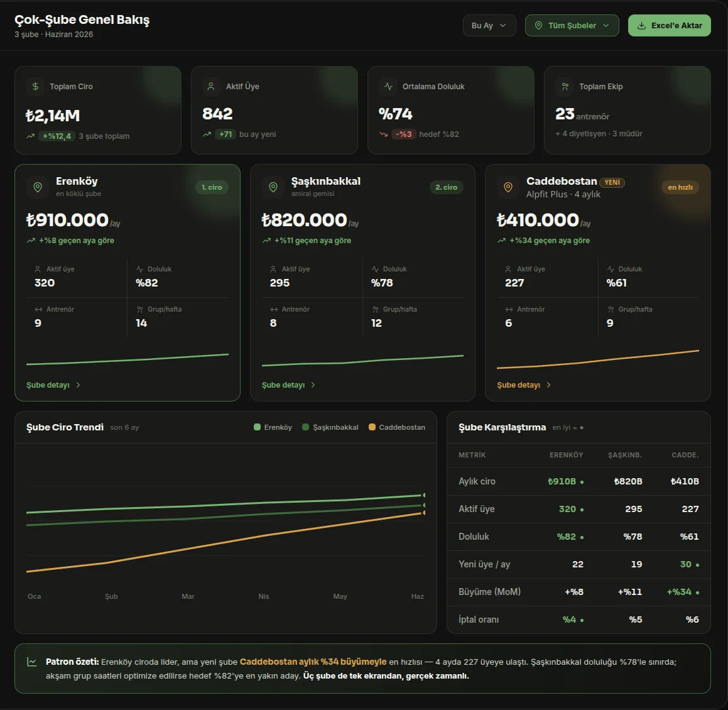Image resolution: width=728 pixels, height=710 pixels.
Task: Click the Şube Karşılaştırma panel title
Action: [503, 427]
